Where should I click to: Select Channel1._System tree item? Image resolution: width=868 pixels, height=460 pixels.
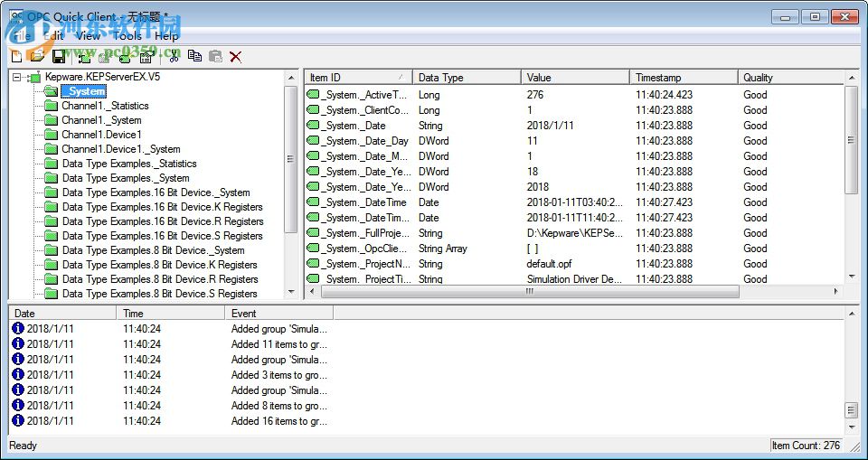pyautogui.click(x=101, y=120)
